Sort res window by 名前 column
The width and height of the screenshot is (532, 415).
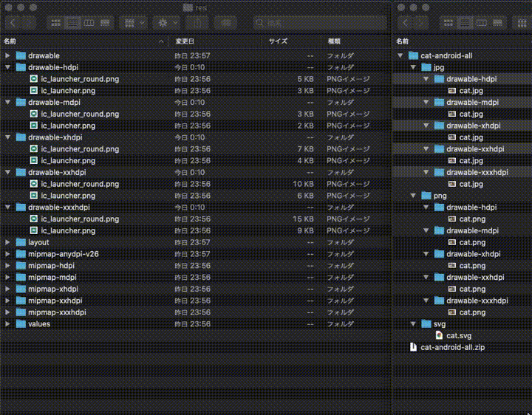(84, 41)
